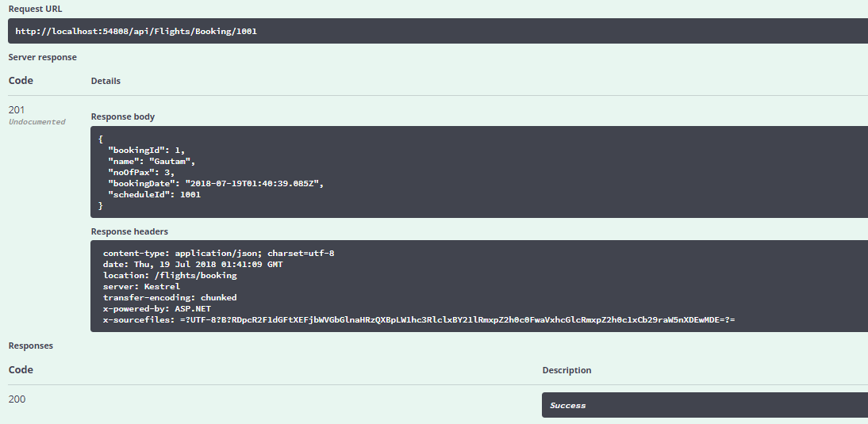Click the date header line
Image resolution: width=868 pixels, height=424 pixels.
point(193,264)
